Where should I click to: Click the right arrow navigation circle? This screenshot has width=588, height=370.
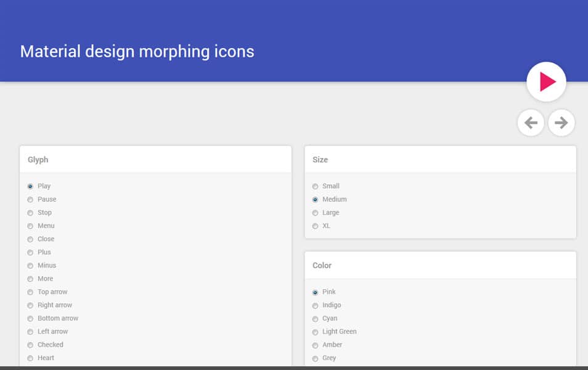(x=561, y=123)
